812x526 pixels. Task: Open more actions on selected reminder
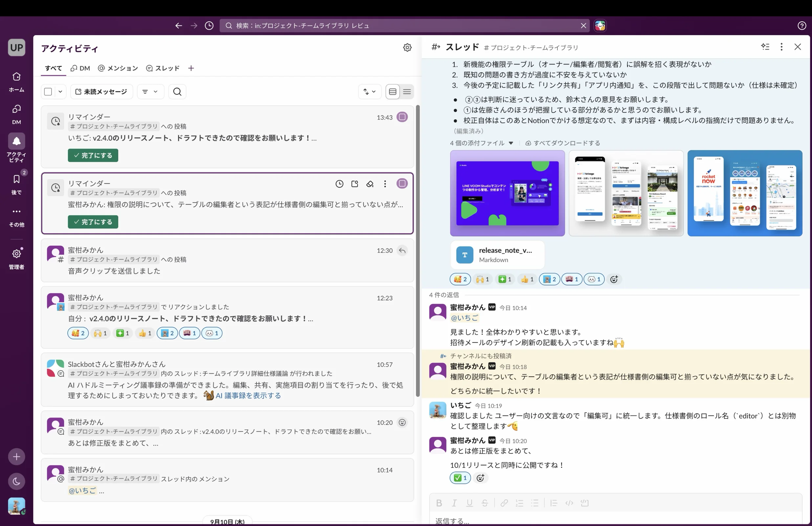click(x=385, y=184)
